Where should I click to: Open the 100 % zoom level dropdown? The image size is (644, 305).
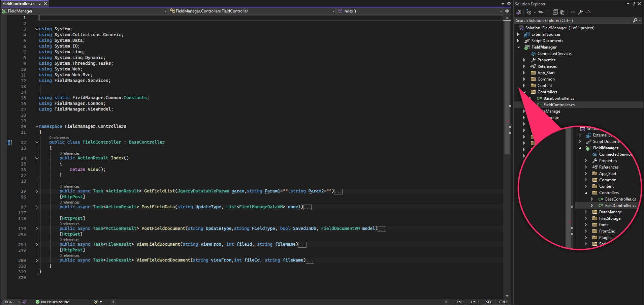(19, 302)
